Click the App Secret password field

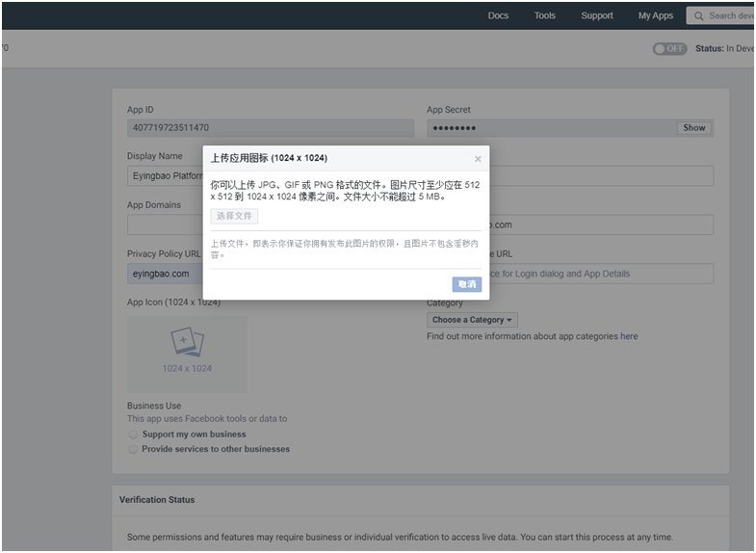coord(551,127)
